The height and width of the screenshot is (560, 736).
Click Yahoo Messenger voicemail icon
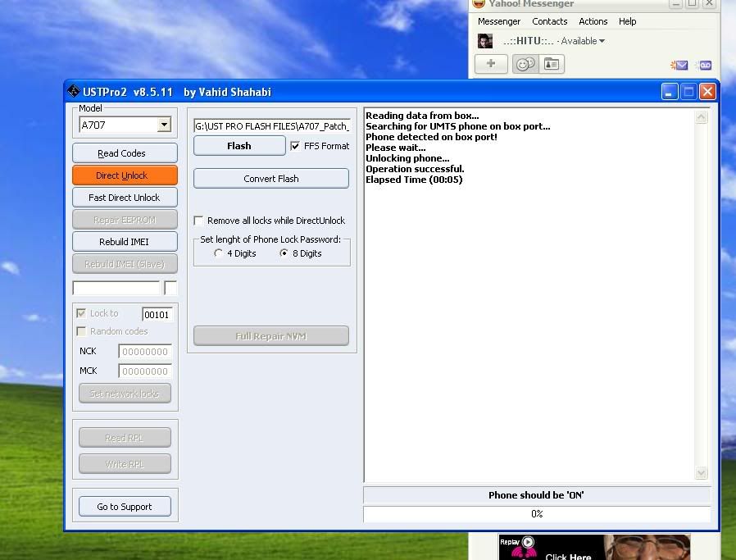pyautogui.click(x=705, y=66)
